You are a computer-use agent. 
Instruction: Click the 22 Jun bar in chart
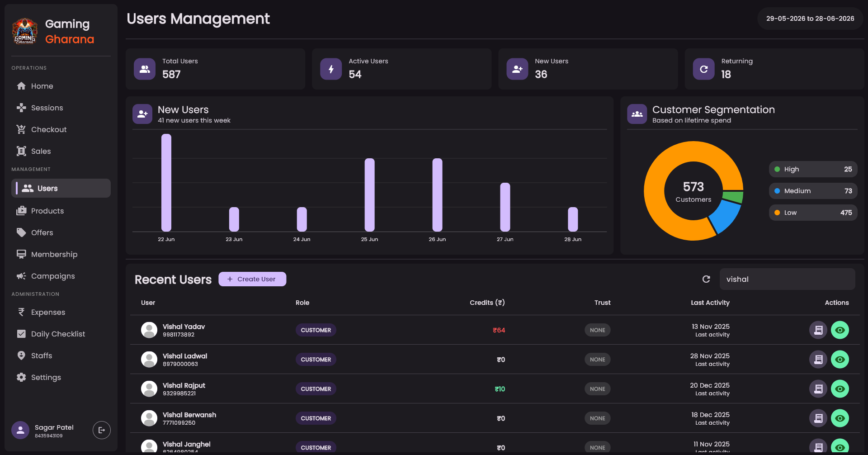pyautogui.click(x=166, y=183)
